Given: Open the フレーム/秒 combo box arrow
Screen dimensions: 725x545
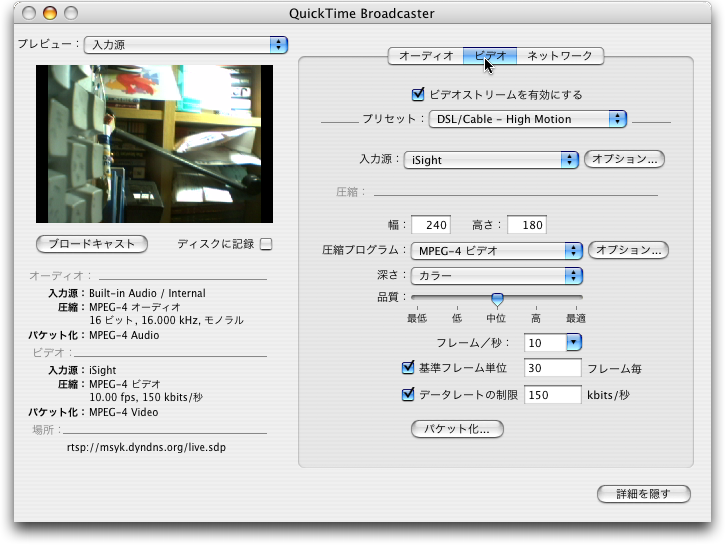Looking at the screenshot, I should click(574, 343).
